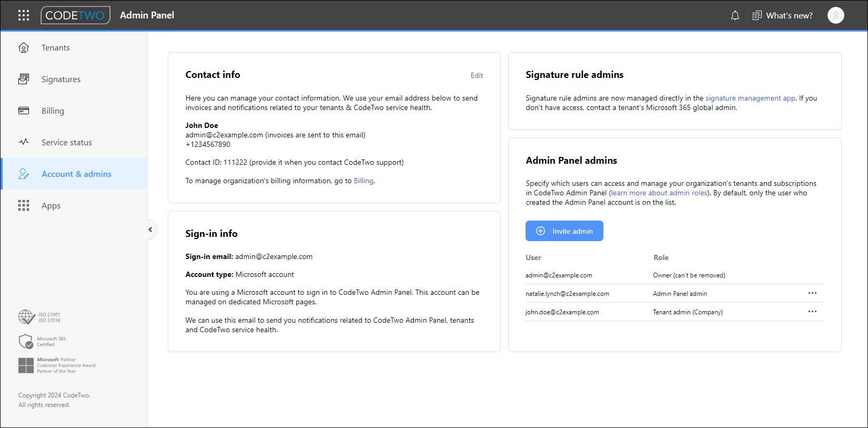Screen dimensions: 868x428
Task: Click the Admin Panel admin role cell
Action: click(680, 294)
